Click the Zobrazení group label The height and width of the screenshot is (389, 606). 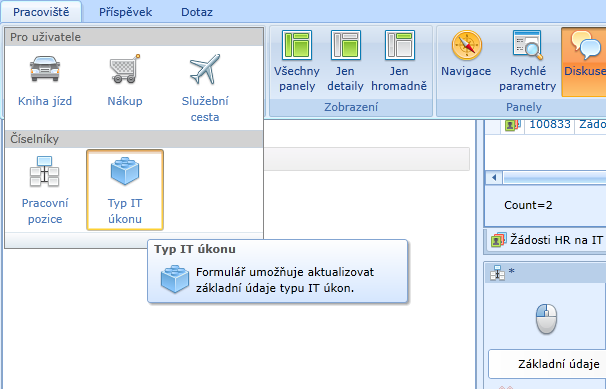tap(351, 107)
